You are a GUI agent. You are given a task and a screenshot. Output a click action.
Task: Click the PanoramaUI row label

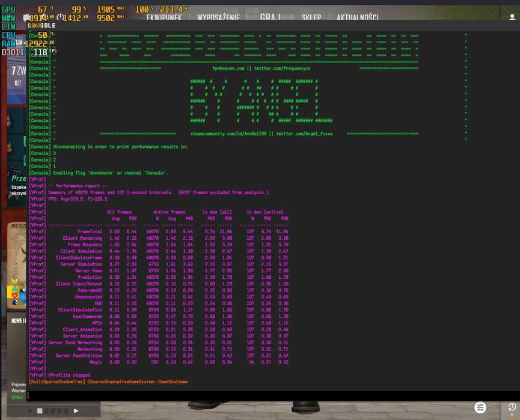point(90,290)
